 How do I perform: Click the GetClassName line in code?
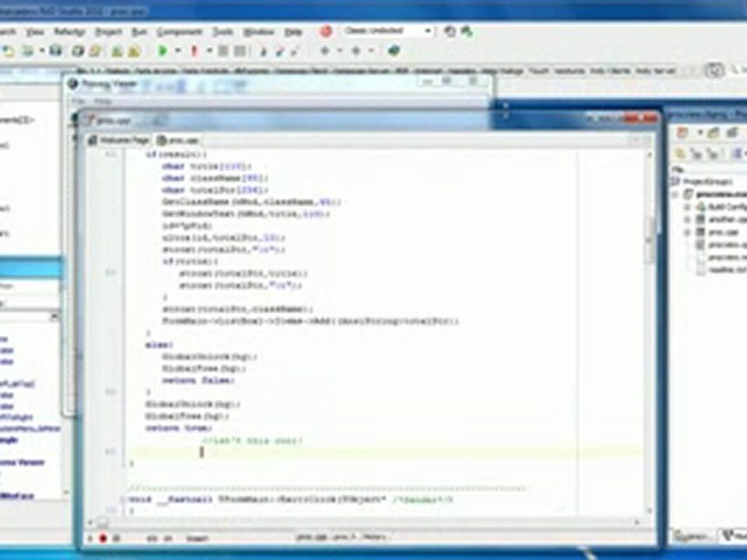251,202
